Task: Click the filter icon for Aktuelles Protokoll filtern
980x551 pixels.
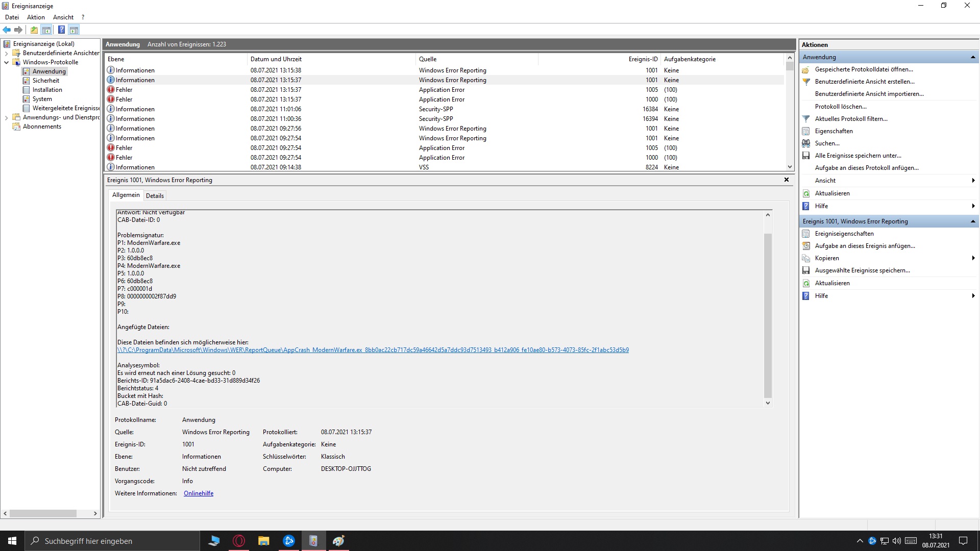Action: [x=806, y=119]
